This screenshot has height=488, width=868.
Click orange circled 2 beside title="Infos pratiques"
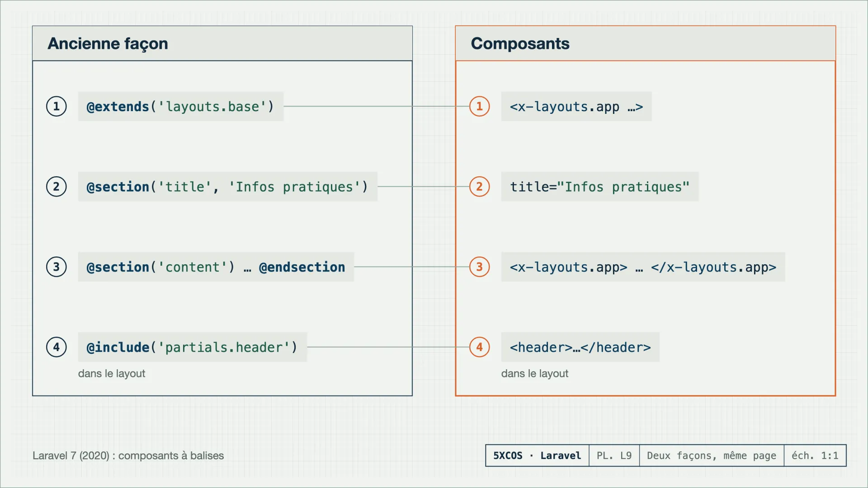(480, 187)
